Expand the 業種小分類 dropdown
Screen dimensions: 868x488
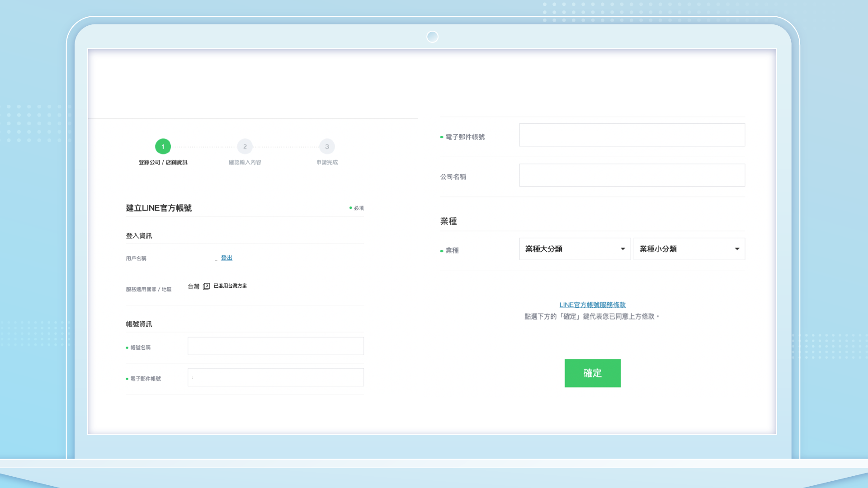(x=689, y=249)
